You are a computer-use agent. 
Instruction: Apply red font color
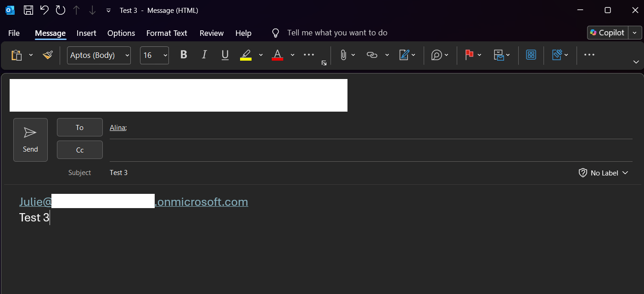click(x=277, y=55)
